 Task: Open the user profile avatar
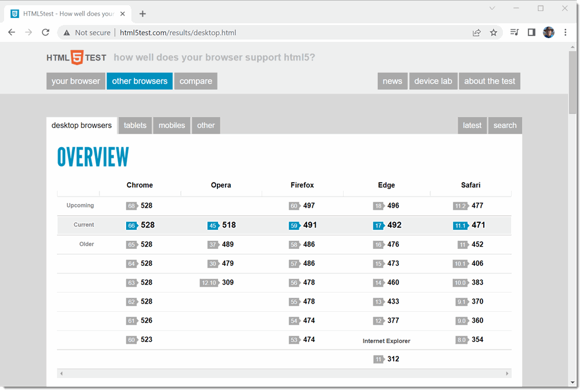pyautogui.click(x=549, y=33)
